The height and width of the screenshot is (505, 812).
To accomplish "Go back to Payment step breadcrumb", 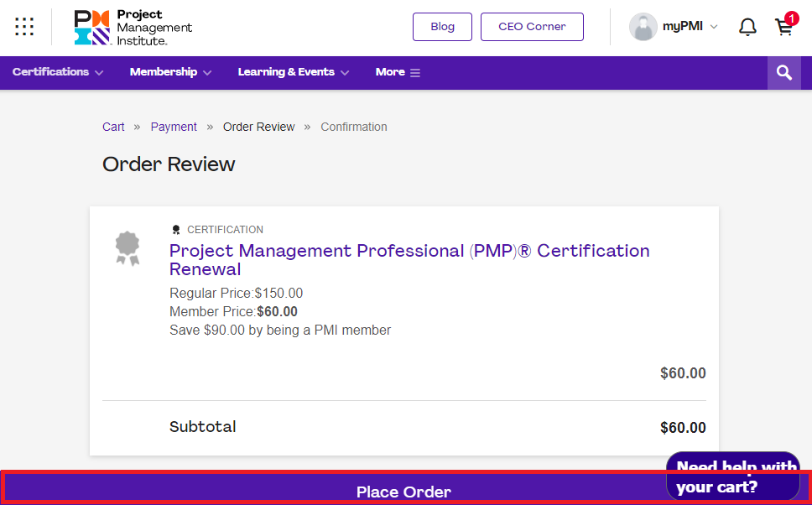I will coord(174,127).
